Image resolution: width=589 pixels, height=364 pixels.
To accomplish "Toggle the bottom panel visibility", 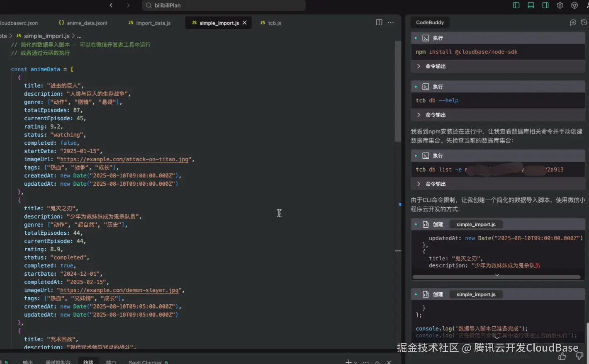I will pyautogui.click(x=531, y=5).
